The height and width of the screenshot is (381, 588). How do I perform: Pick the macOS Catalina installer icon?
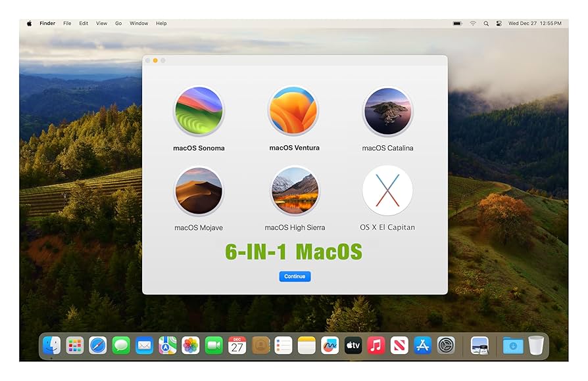click(x=388, y=111)
